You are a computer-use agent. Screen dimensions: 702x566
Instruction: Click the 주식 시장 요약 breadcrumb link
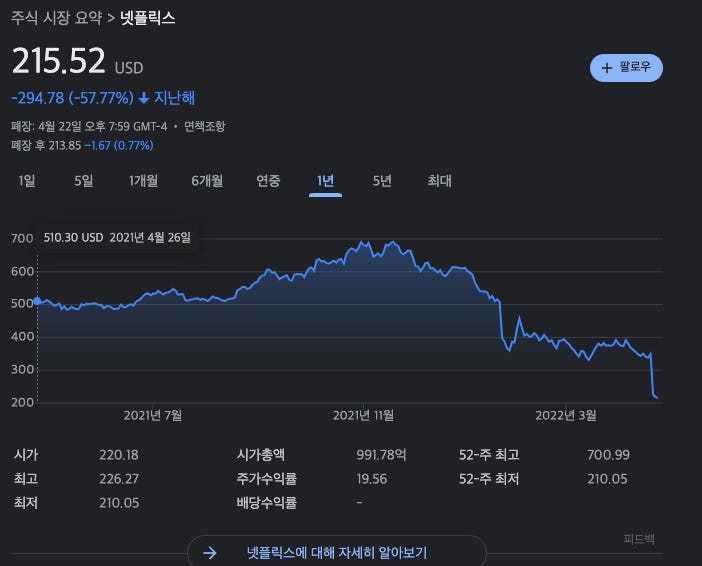[x=56, y=18]
